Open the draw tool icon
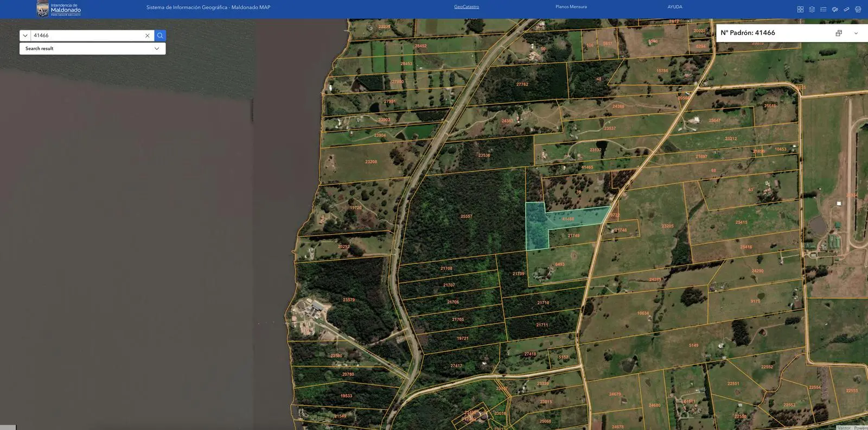The width and height of the screenshot is (868, 430). 835,9
